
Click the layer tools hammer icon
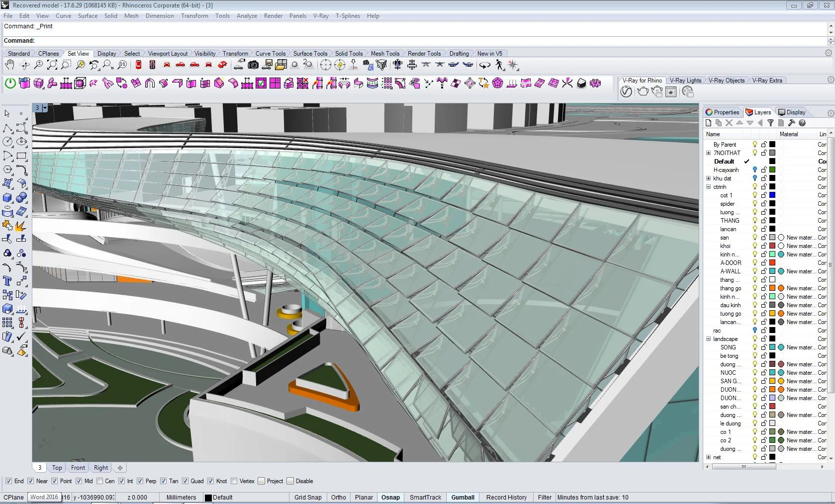[x=791, y=123]
